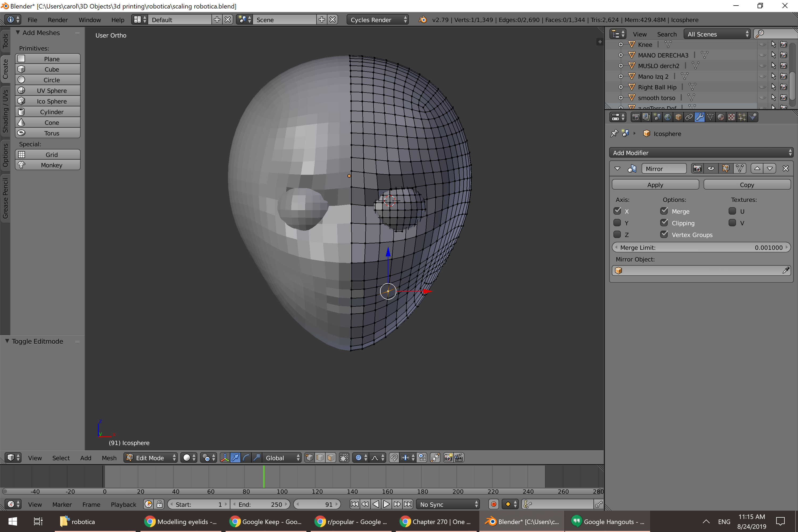Toggle the Vertex Groups checkbox
The image size is (798, 532).
664,234
